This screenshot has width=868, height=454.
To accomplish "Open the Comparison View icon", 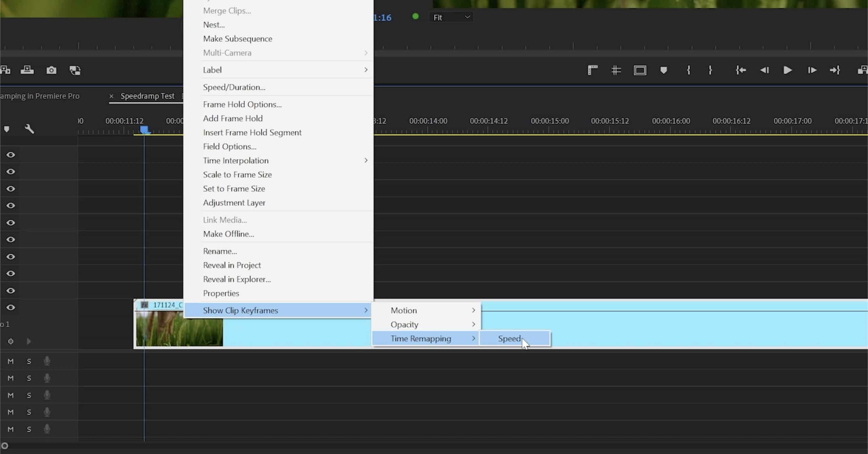I will [x=75, y=70].
